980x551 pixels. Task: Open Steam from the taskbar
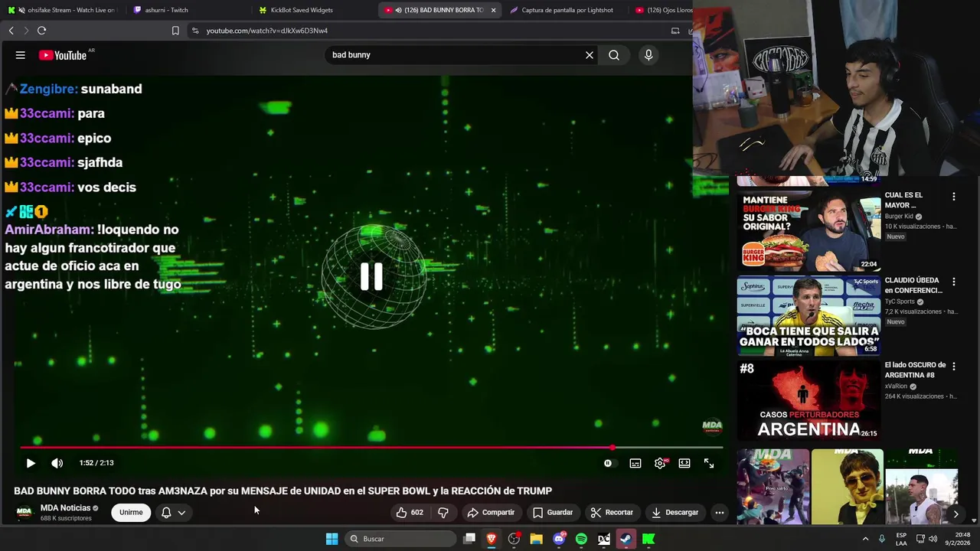[626, 539]
